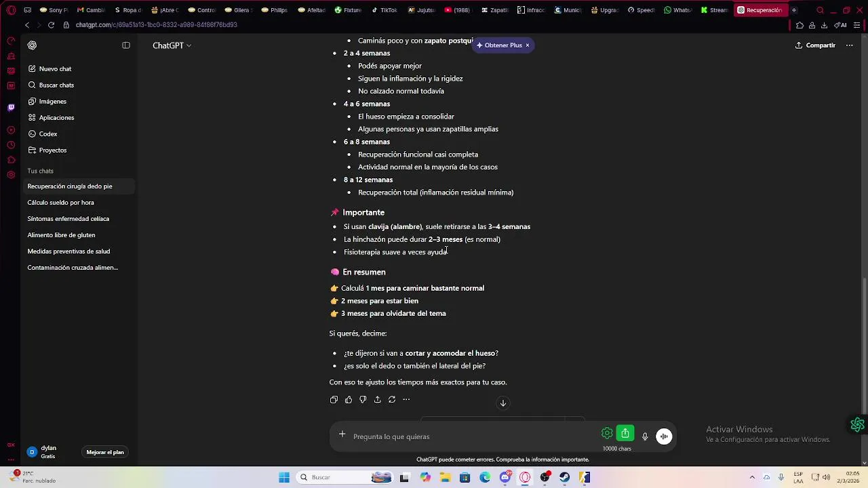This screenshot has width=868, height=488.
Task: Open Steam from the taskbar
Action: pos(564,477)
